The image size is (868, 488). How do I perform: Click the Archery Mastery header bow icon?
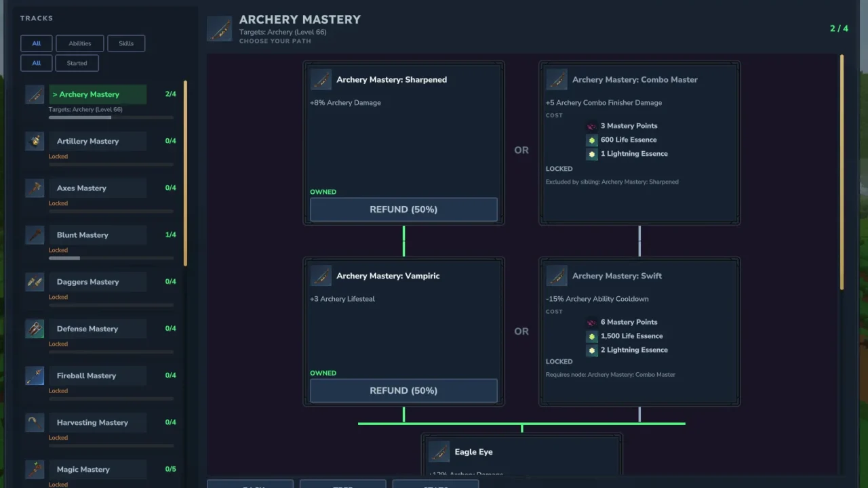point(220,29)
